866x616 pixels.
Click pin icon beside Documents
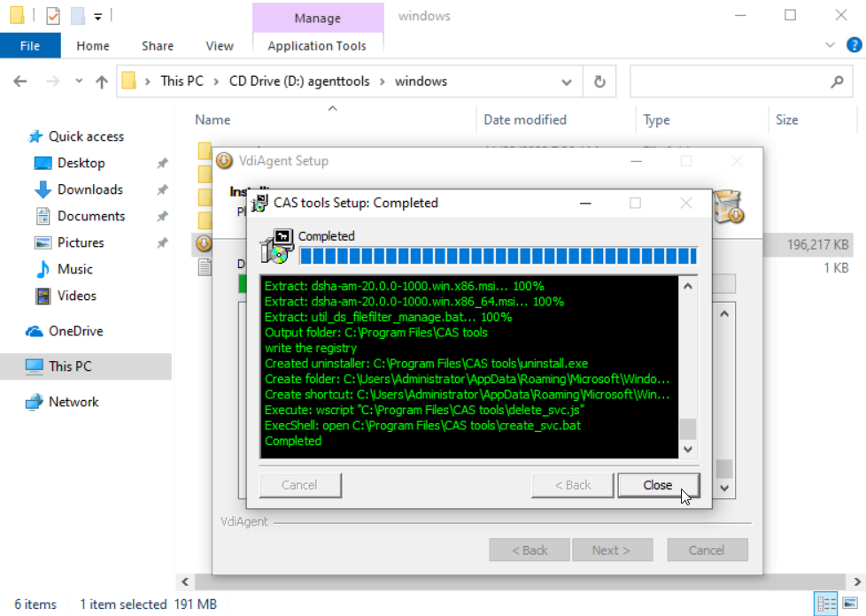(x=162, y=216)
